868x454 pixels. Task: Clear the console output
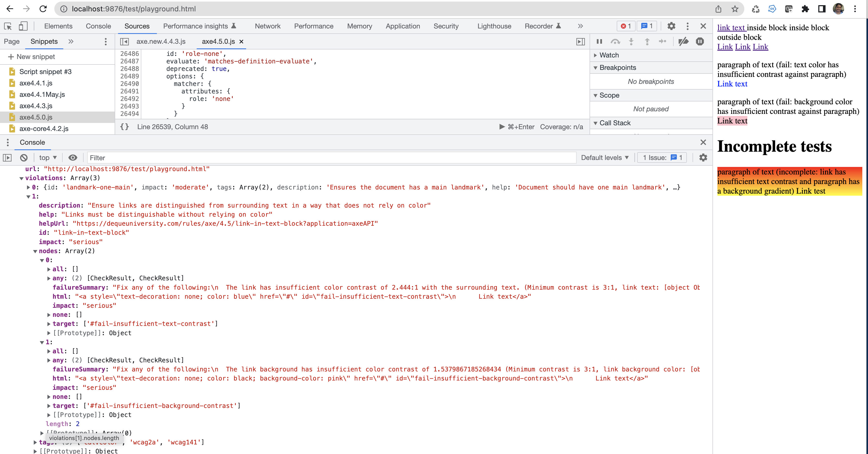[23, 157]
